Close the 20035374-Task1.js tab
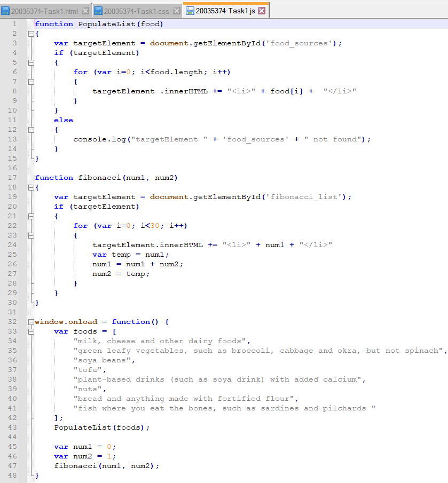 (262, 11)
